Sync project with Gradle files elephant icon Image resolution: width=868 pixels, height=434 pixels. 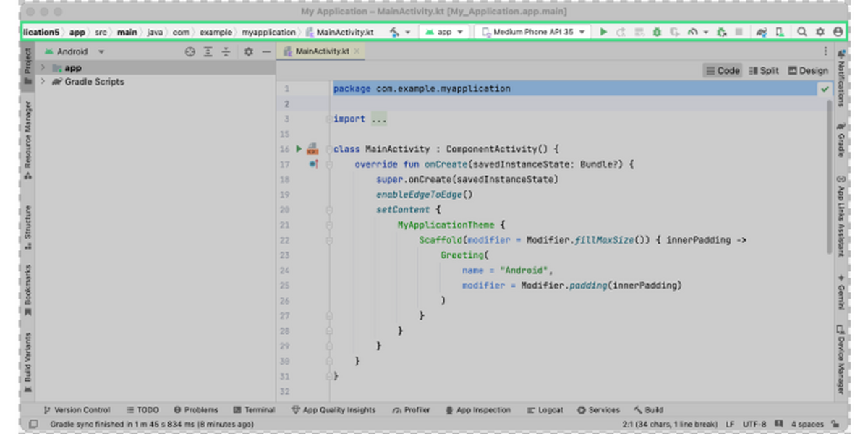click(x=760, y=33)
